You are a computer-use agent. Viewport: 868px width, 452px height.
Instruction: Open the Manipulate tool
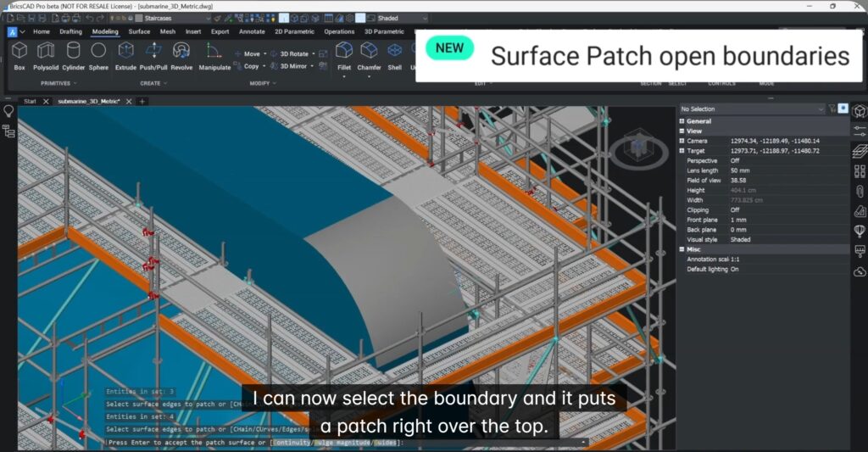click(214, 56)
